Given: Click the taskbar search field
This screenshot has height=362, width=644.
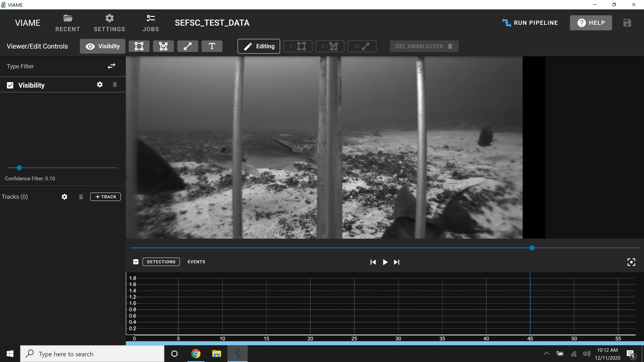Looking at the screenshot, I should tap(92, 354).
